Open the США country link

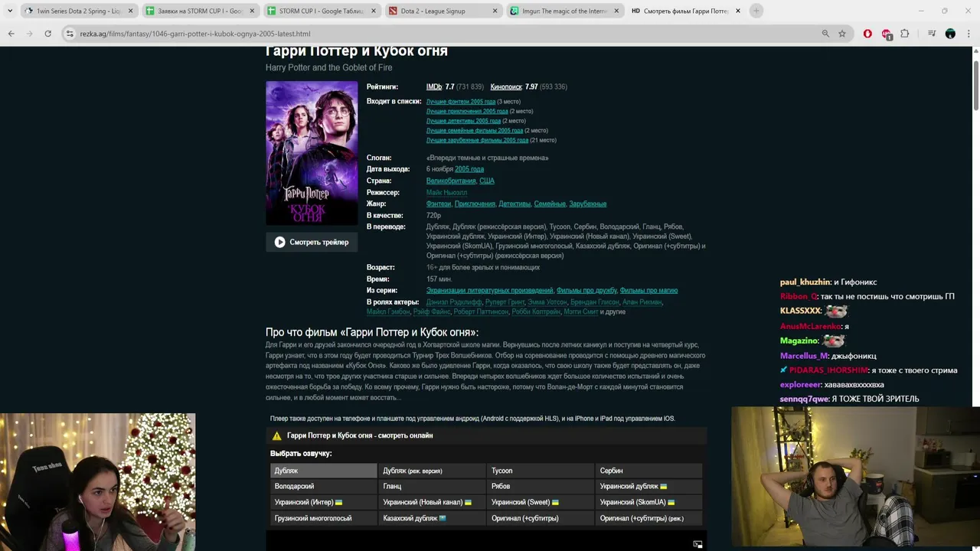[487, 181]
